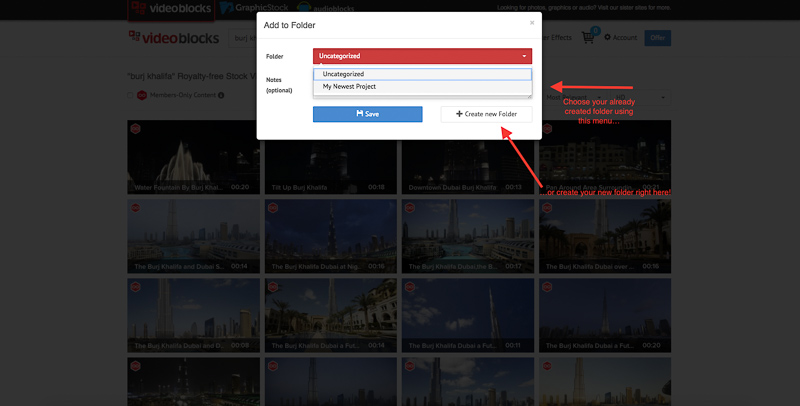Open the red Folder dropdown showing Uncategorized
The width and height of the screenshot is (800, 406).
422,56
